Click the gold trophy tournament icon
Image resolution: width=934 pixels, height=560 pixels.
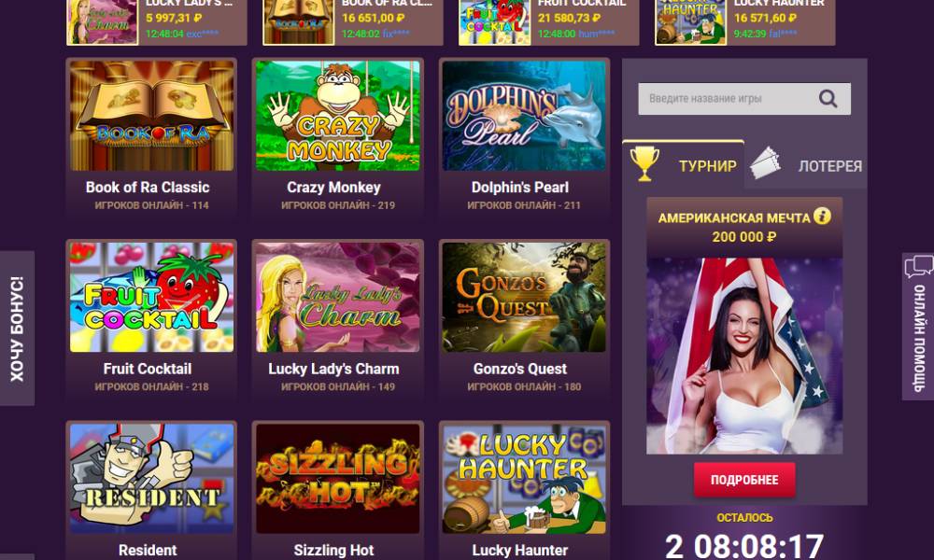point(644,163)
